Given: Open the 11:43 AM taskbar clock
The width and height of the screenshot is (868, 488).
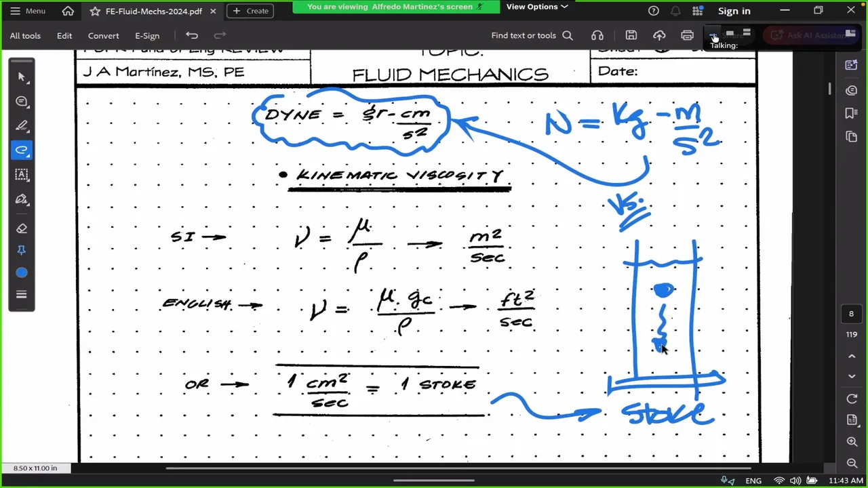Looking at the screenshot, I should point(846,481).
